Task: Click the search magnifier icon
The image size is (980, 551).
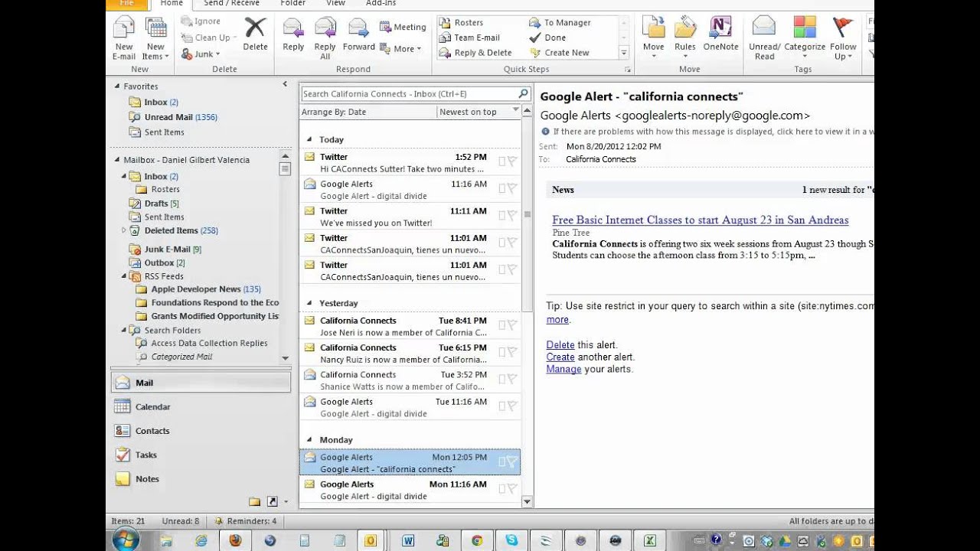Action: pyautogui.click(x=524, y=94)
